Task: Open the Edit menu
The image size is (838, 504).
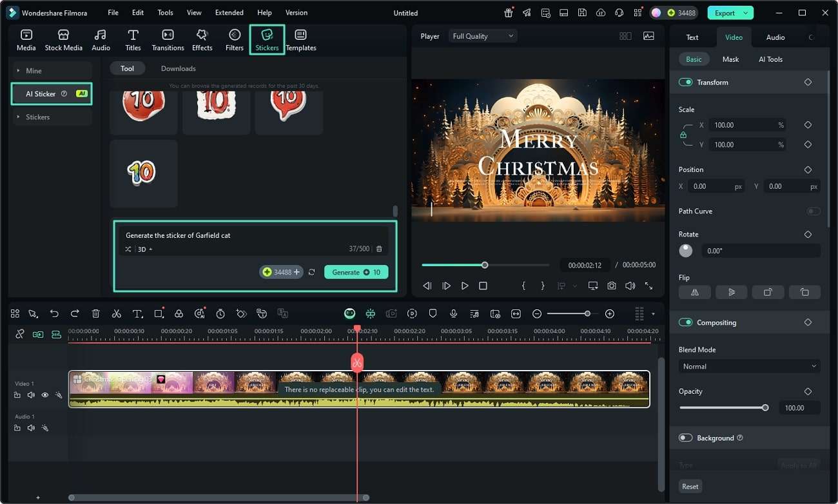Action: point(138,13)
